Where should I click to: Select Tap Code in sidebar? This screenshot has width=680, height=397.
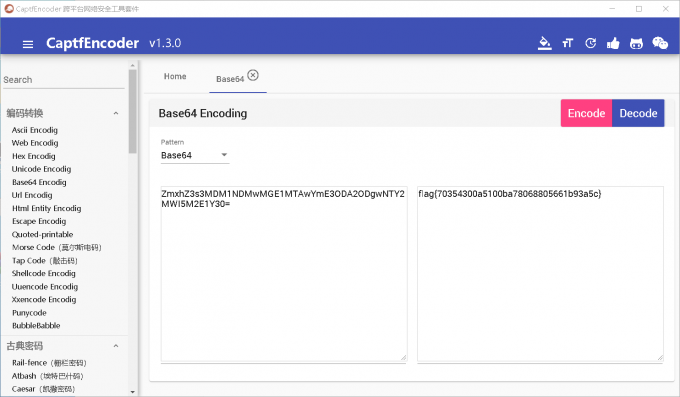(45, 261)
